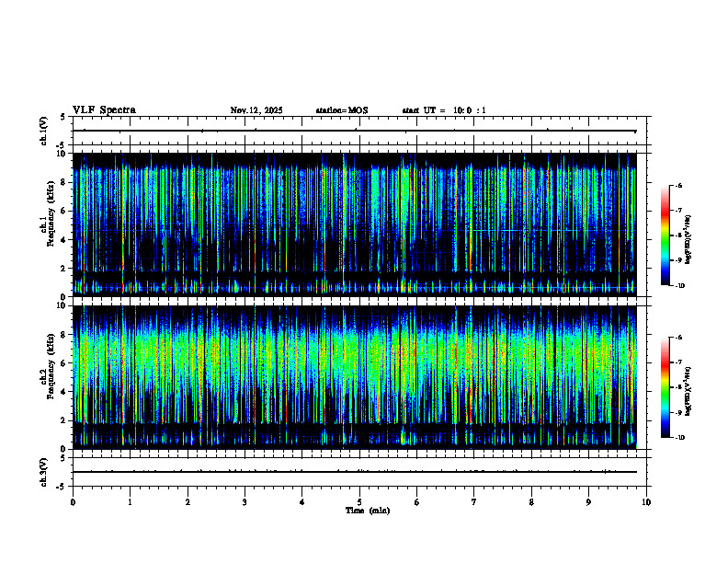
Task: Select the date text "Nov.12, 2025"
Action: coord(256,110)
